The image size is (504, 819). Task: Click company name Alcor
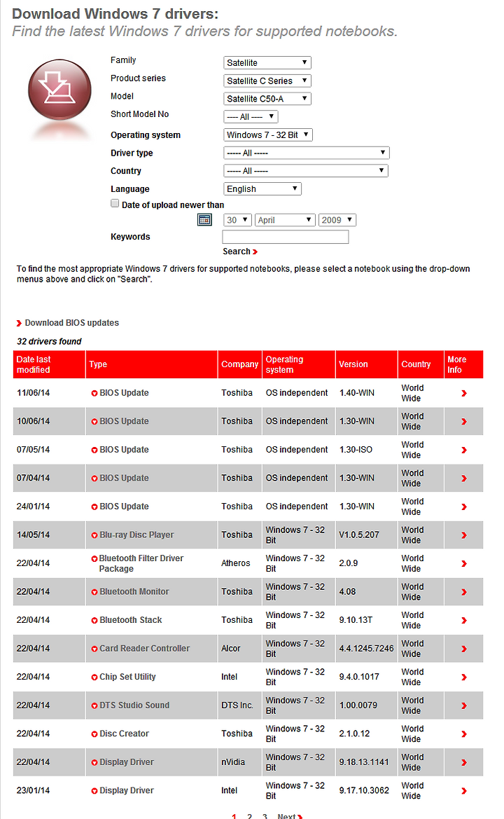(230, 649)
